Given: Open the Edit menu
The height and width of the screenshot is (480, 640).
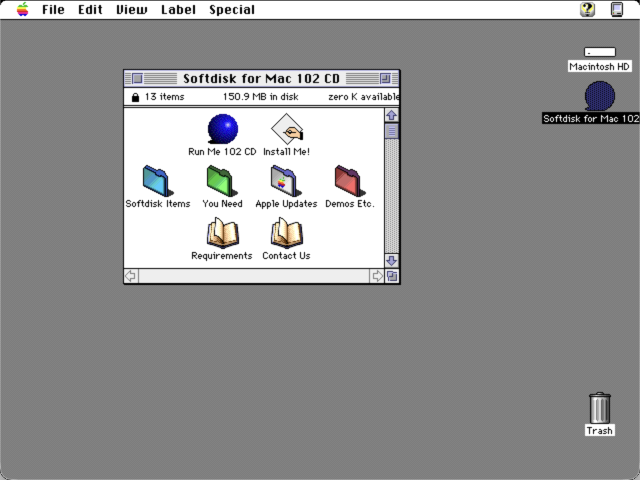Looking at the screenshot, I should click(x=90, y=9).
